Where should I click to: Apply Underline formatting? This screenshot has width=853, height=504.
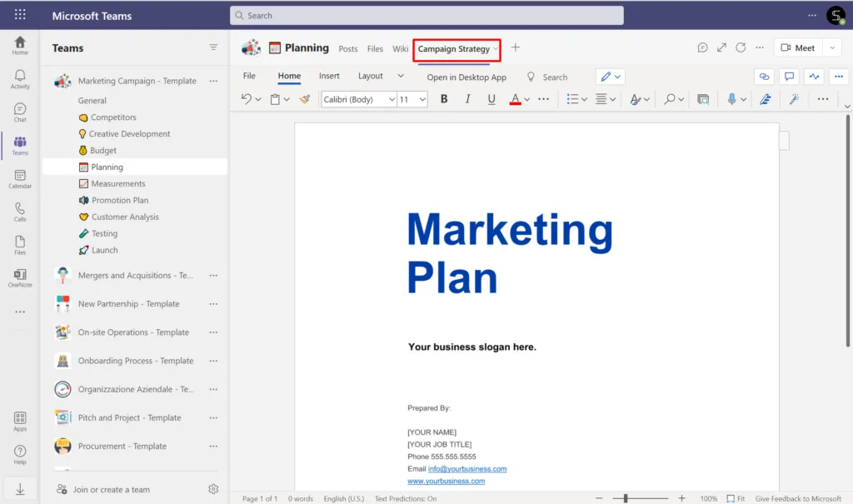point(491,99)
